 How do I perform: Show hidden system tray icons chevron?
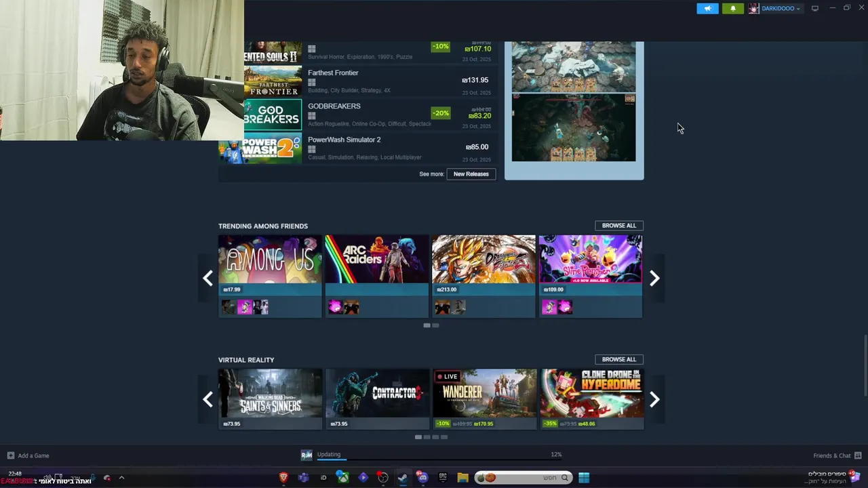[x=121, y=478]
